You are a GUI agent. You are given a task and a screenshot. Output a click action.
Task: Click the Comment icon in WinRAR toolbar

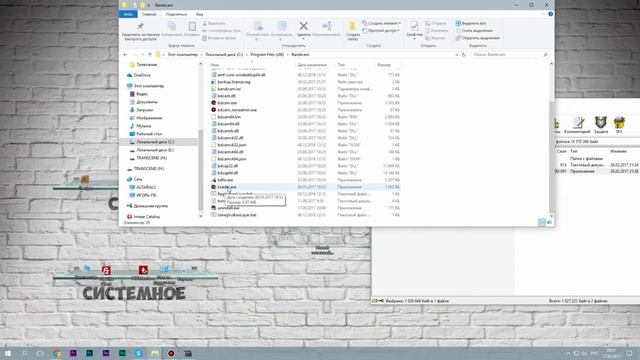578,122
